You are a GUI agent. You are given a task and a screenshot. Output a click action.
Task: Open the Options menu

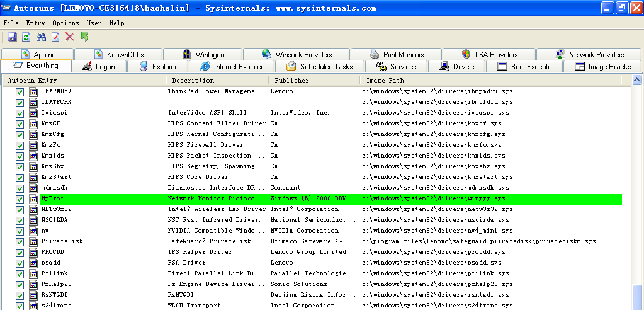coord(65,23)
